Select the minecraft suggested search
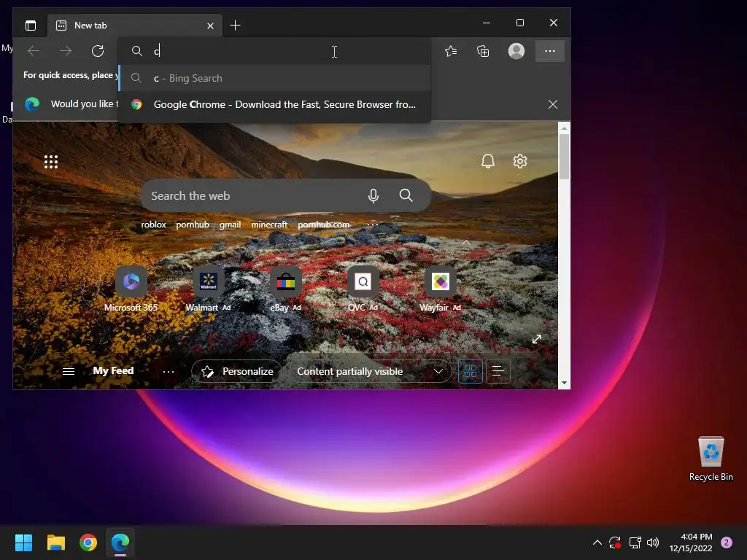 click(x=269, y=225)
